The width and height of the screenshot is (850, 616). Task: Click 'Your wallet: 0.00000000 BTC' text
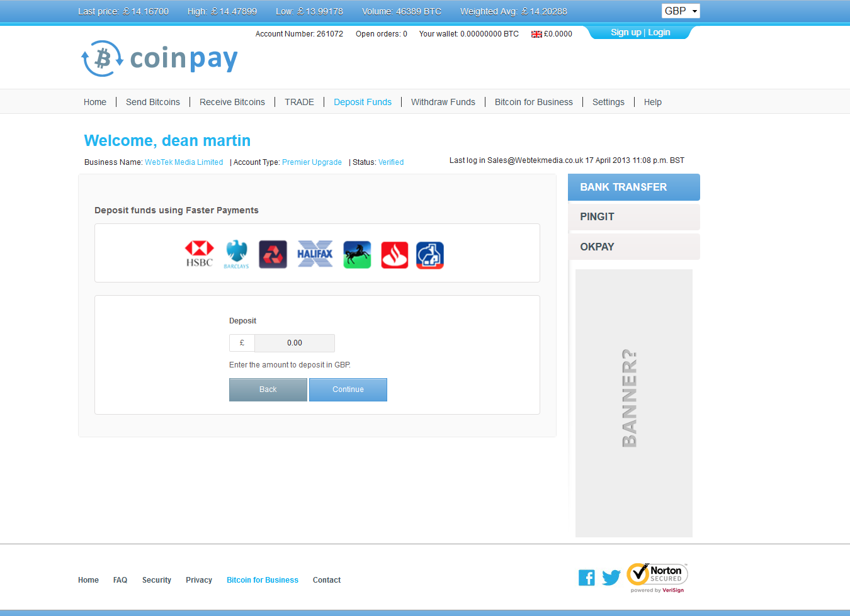point(469,34)
